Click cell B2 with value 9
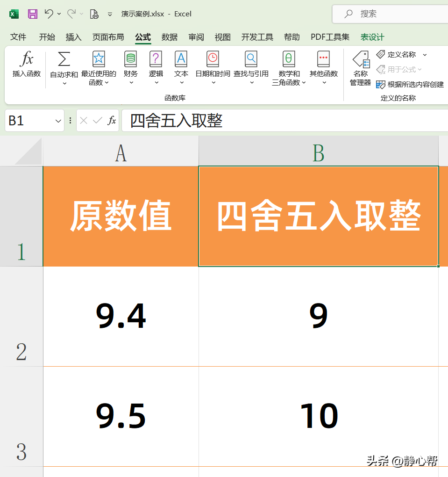The height and width of the screenshot is (477, 448). (x=319, y=317)
